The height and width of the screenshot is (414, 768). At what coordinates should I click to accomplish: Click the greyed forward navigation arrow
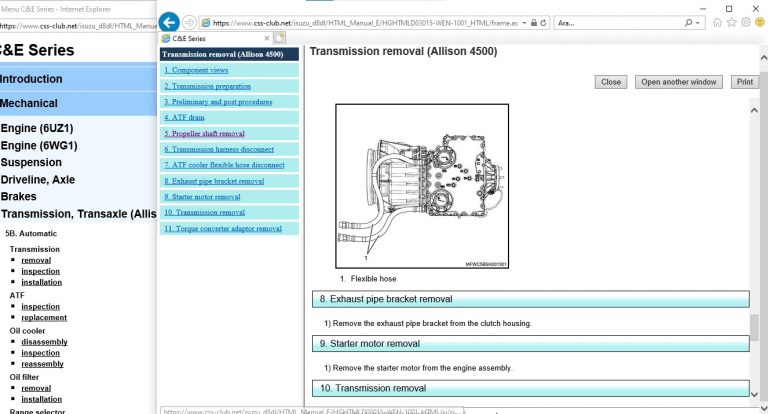[189, 23]
